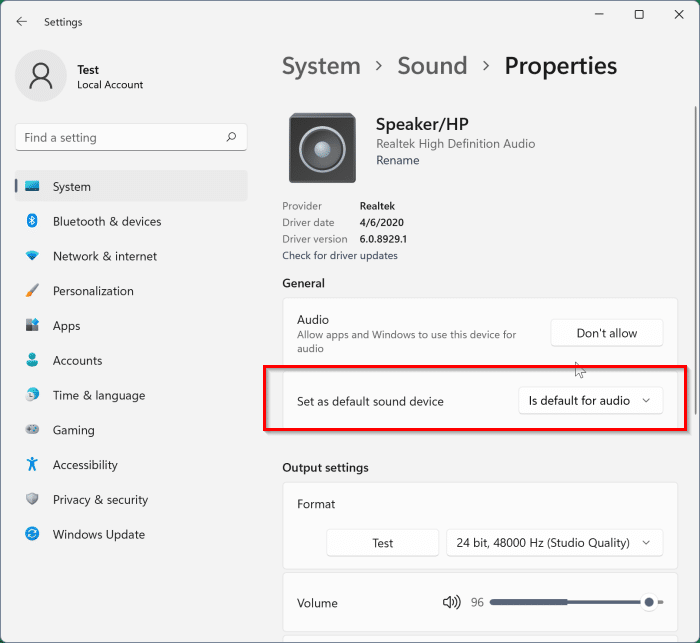Image resolution: width=700 pixels, height=643 pixels.
Task: Open Time & language settings
Action: pyautogui.click(x=131, y=395)
